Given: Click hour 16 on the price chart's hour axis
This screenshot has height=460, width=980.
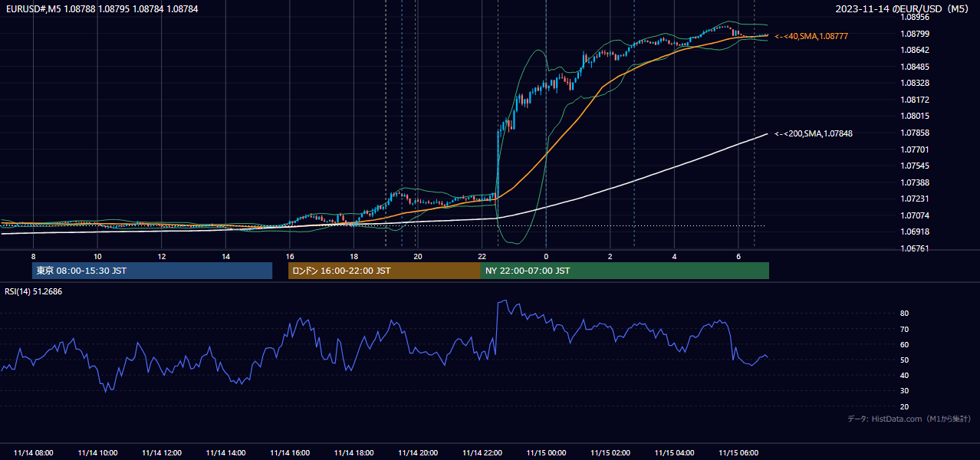Looking at the screenshot, I should pyautogui.click(x=290, y=256).
